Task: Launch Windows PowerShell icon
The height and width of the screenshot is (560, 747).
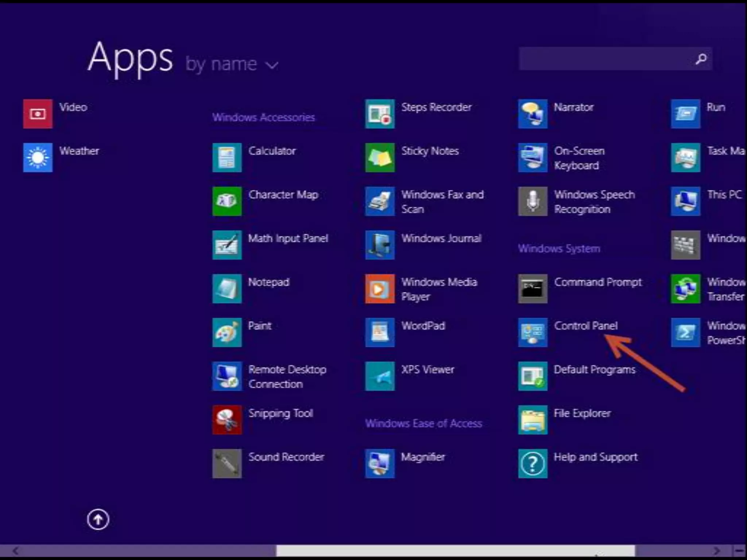Action: (685, 332)
